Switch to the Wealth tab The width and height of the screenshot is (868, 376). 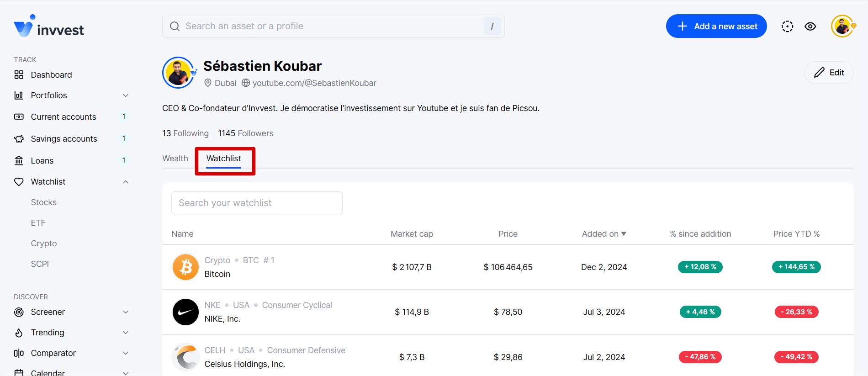click(175, 159)
